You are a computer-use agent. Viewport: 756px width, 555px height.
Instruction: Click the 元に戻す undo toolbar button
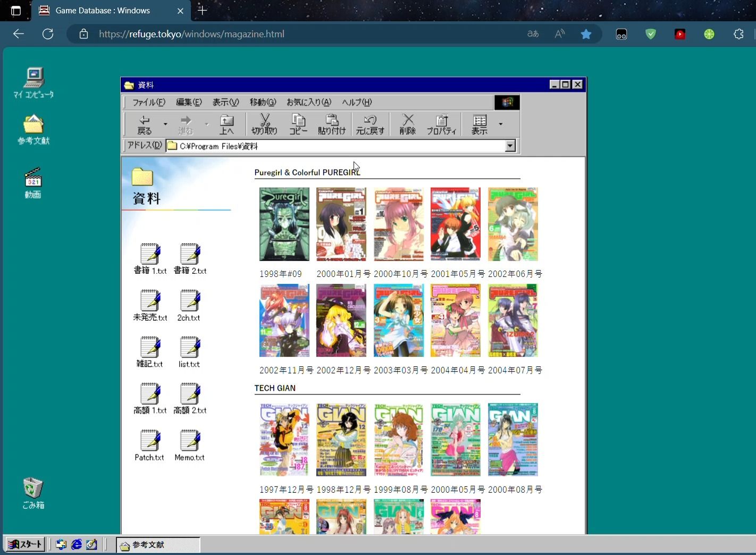pyautogui.click(x=370, y=124)
